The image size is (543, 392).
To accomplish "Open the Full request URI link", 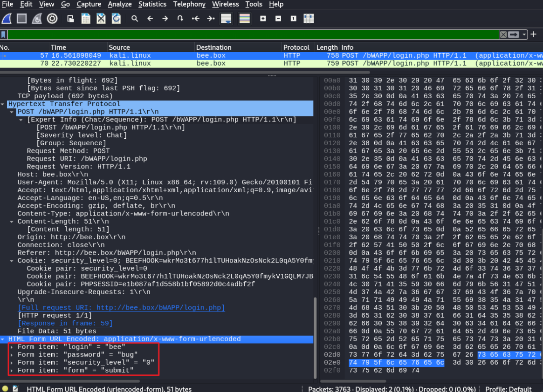I will click(x=121, y=308).
